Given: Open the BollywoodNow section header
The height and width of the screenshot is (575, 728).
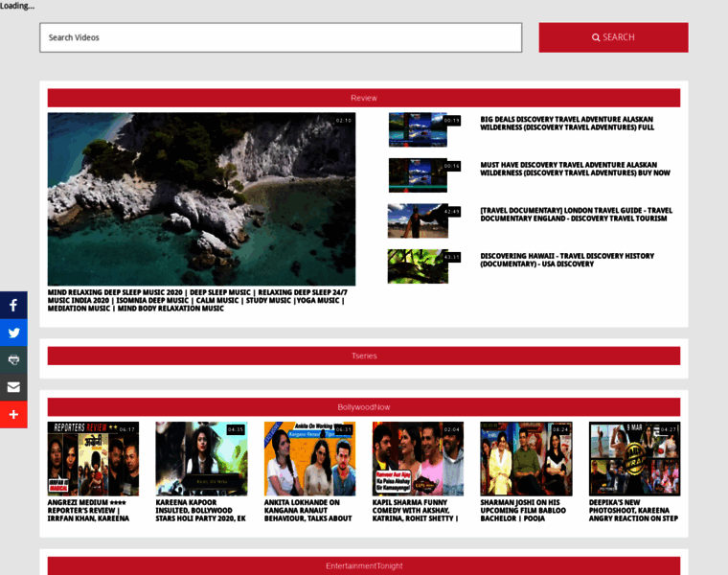Looking at the screenshot, I should (364, 407).
